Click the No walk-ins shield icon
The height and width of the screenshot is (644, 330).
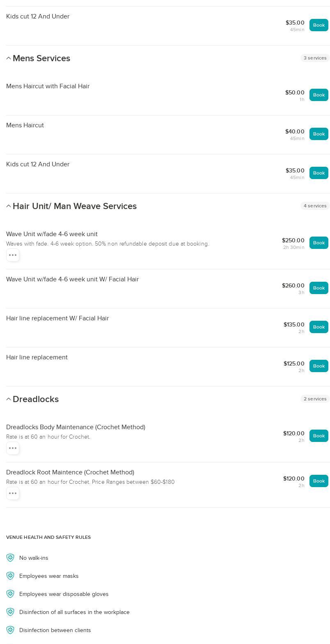click(x=10, y=558)
